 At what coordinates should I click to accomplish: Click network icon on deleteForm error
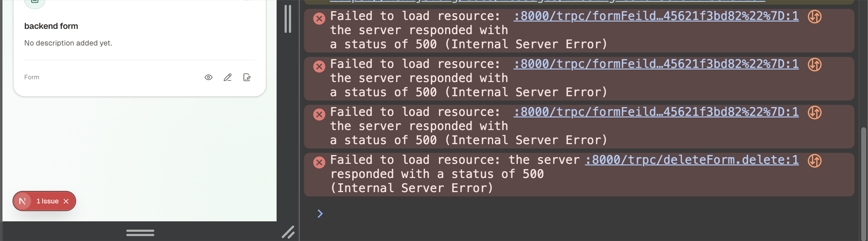tap(814, 161)
